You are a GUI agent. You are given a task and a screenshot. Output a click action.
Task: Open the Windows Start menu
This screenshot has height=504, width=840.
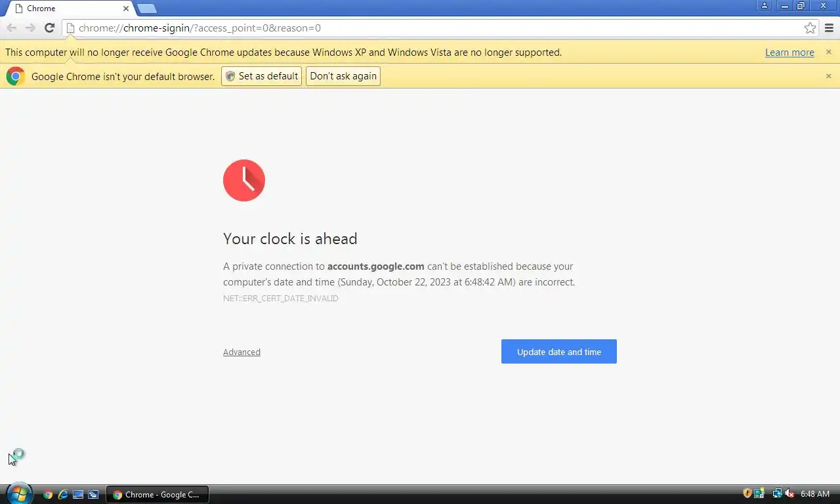(19, 493)
